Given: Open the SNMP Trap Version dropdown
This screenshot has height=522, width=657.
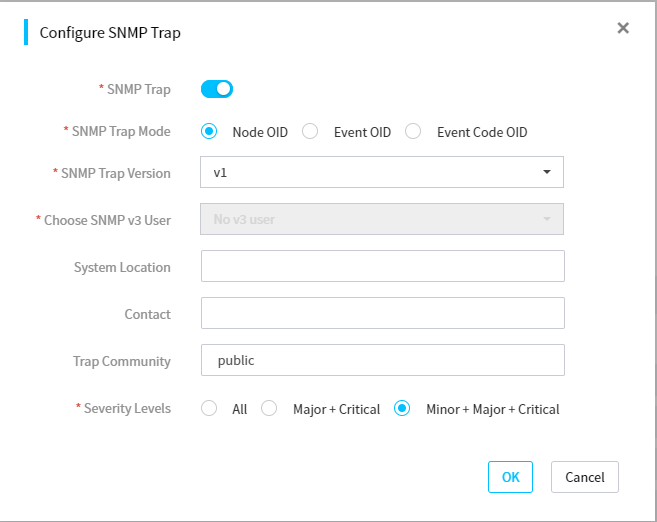Looking at the screenshot, I should [x=382, y=172].
